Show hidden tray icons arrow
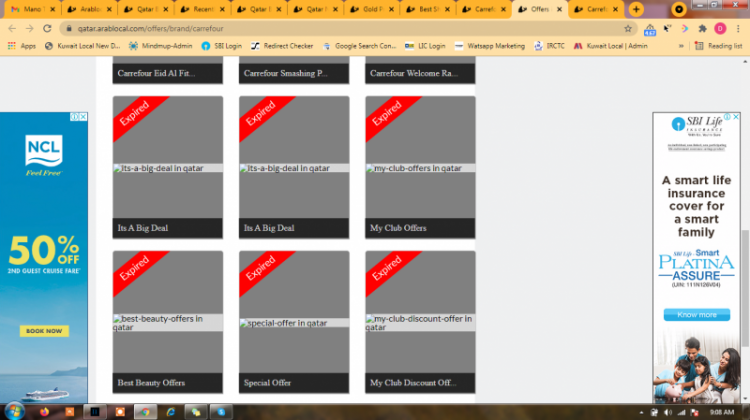750x420 pixels. pos(641,412)
